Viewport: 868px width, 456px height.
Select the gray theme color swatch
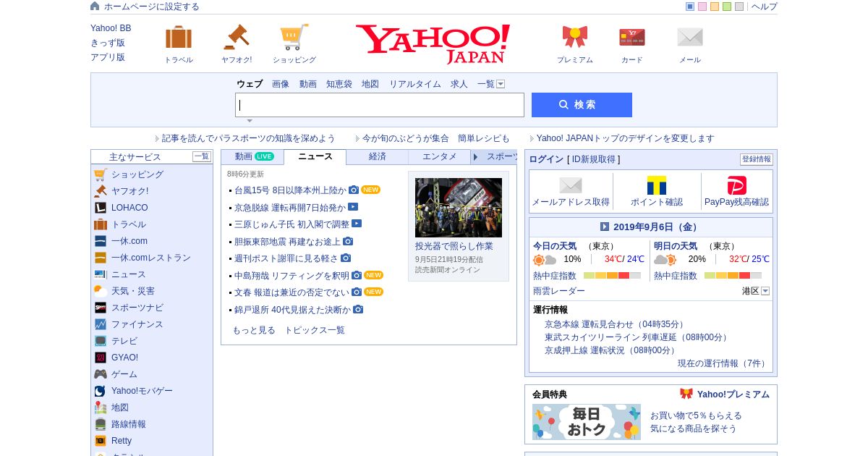coord(739,7)
